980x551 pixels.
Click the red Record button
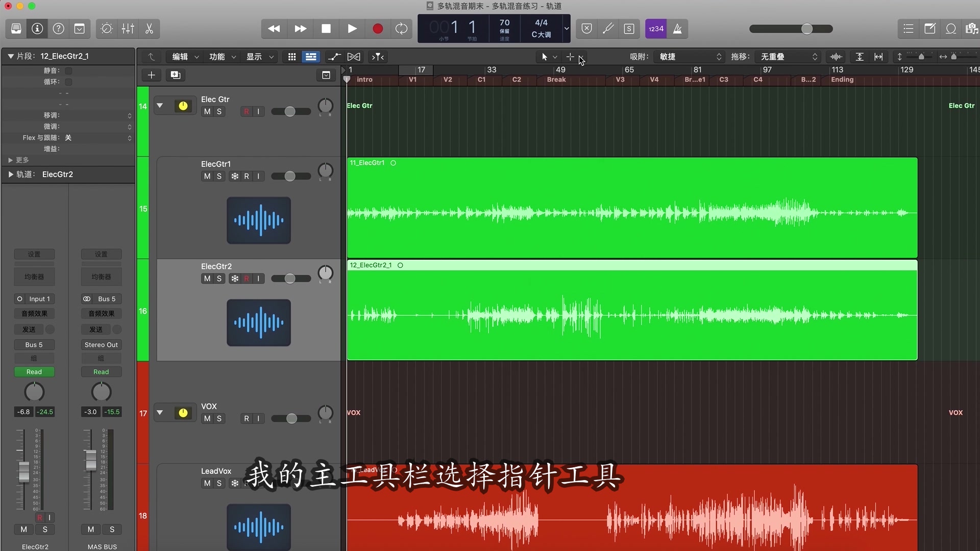click(x=378, y=29)
